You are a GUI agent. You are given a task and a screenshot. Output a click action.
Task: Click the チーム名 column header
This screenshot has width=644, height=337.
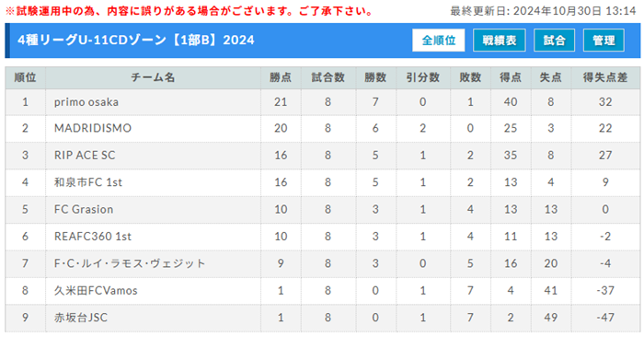point(153,77)
